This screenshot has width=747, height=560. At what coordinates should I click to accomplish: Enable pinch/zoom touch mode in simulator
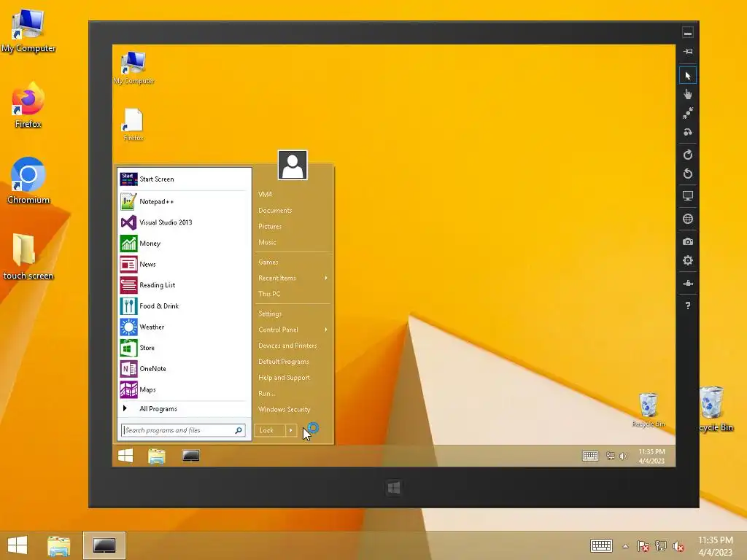[x=687, y=113]
